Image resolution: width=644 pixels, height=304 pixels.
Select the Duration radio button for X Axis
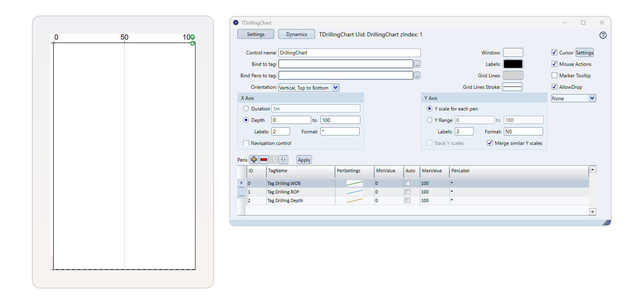point(246,109)
